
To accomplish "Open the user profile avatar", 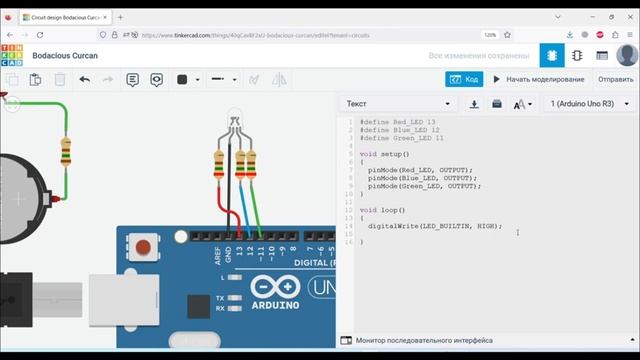I will [627, 55].
